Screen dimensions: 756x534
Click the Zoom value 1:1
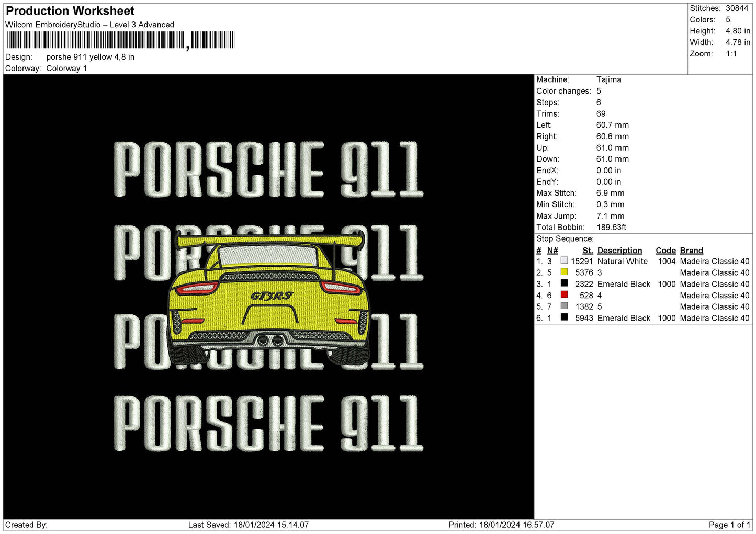[x=731, y=54]
